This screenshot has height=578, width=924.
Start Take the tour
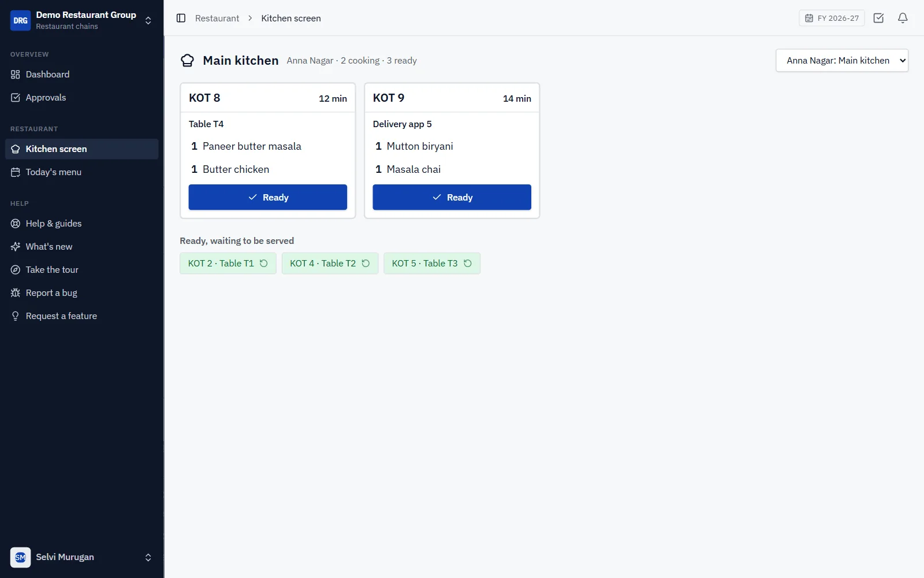(x=81, y=270)
